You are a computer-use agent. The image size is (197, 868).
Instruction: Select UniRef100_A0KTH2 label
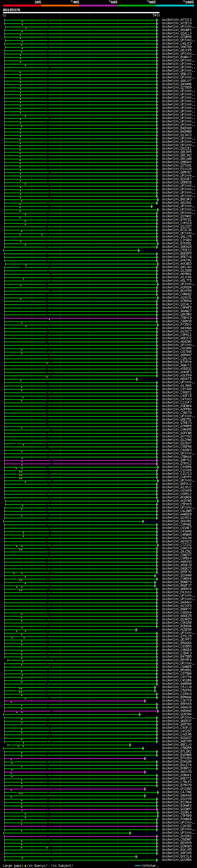pos(177,260)
